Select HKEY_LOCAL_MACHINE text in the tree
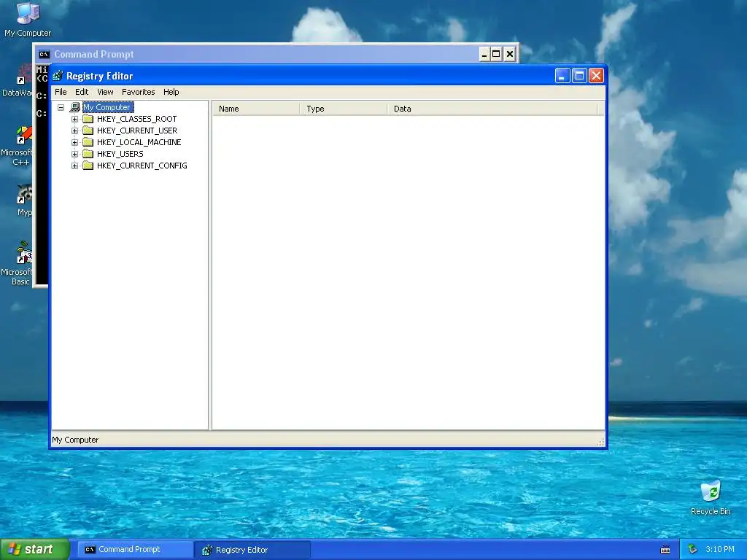 [139, 142]
